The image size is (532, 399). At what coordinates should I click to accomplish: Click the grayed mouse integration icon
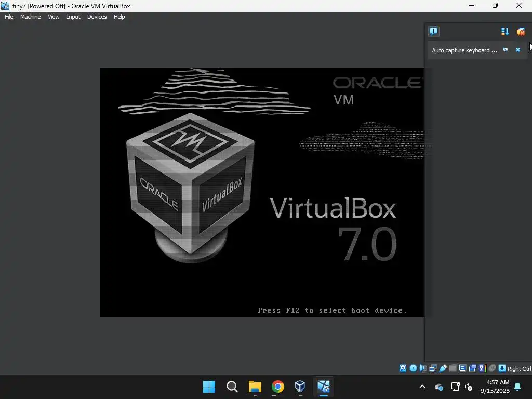[493, 368]
